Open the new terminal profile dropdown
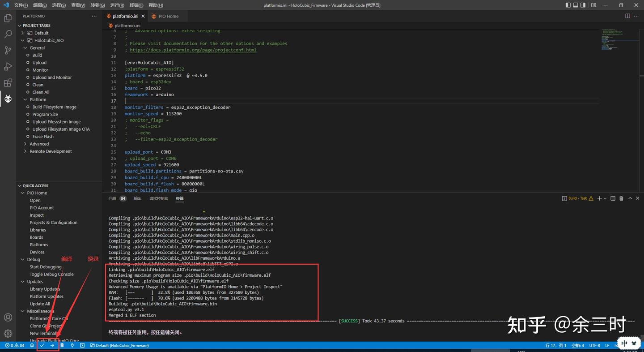This screenshot has height=352, width=644. [x=605, y=198]
